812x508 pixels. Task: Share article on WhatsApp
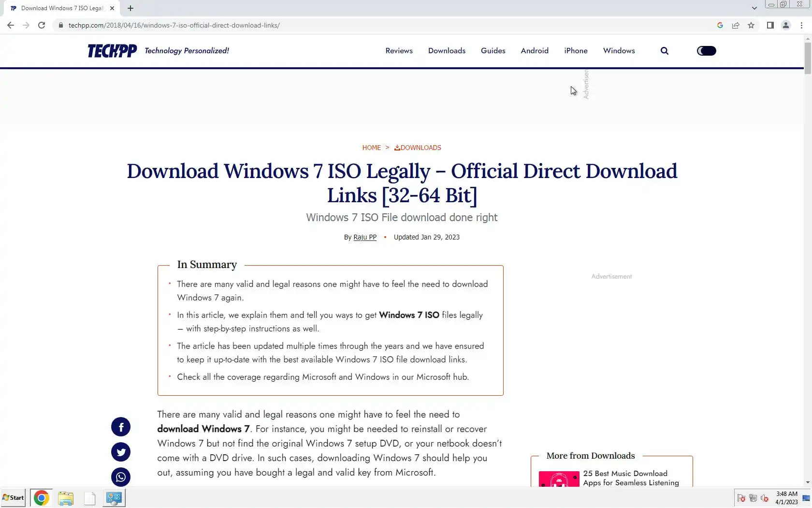pyautogui.click(x=121, y=477)
